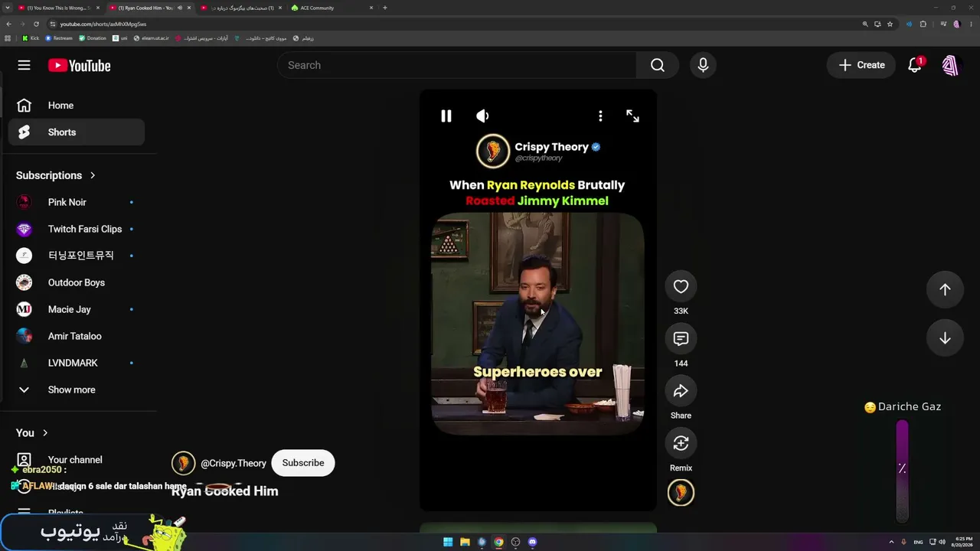
Task: View site information icon
Action: click(x=53, y=24)
